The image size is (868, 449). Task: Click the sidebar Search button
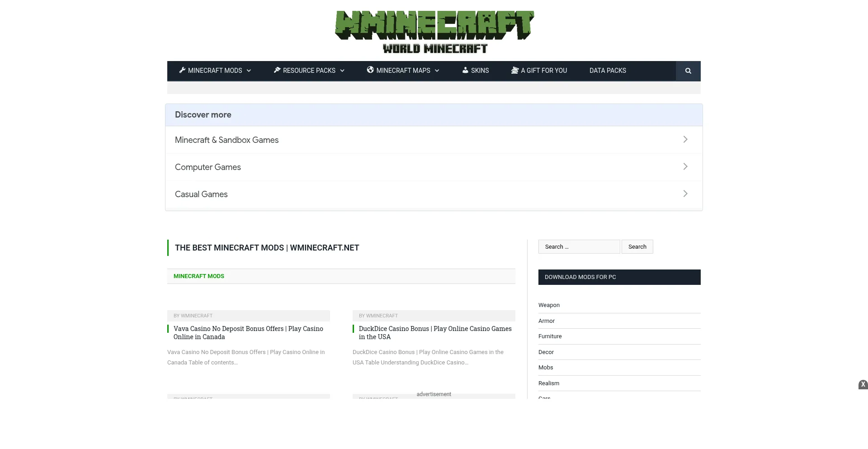point(637,247)
